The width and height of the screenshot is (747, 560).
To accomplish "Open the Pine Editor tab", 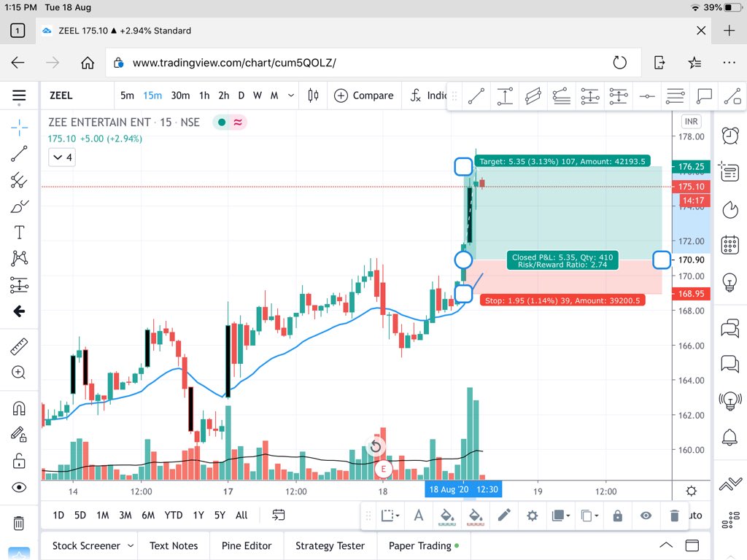I will [x=247, y=545].
